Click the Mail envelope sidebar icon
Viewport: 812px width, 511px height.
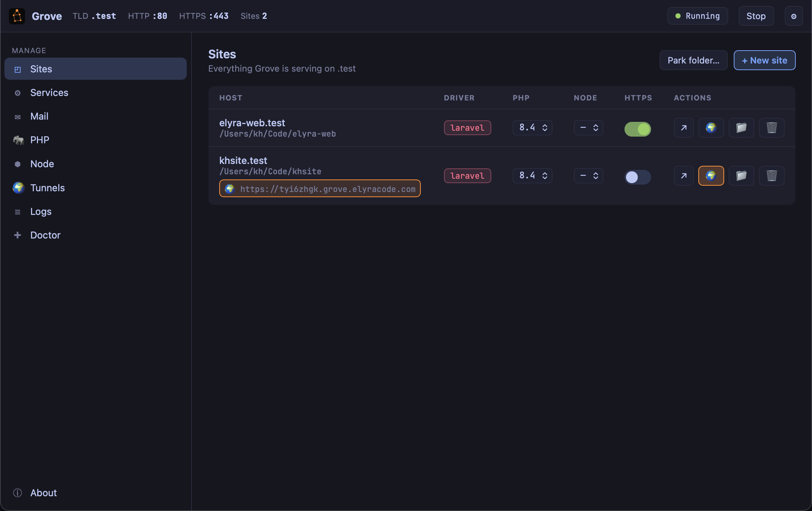click(18, 117)
